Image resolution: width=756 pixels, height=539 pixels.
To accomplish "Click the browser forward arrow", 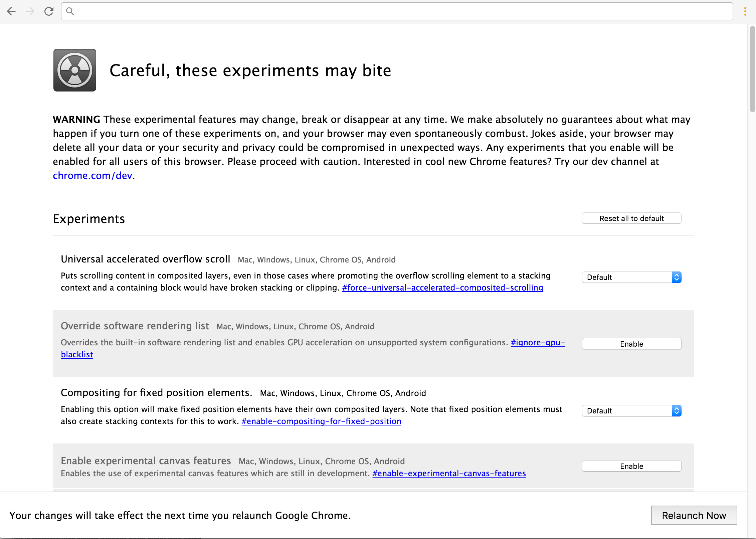I will [30, 11].
